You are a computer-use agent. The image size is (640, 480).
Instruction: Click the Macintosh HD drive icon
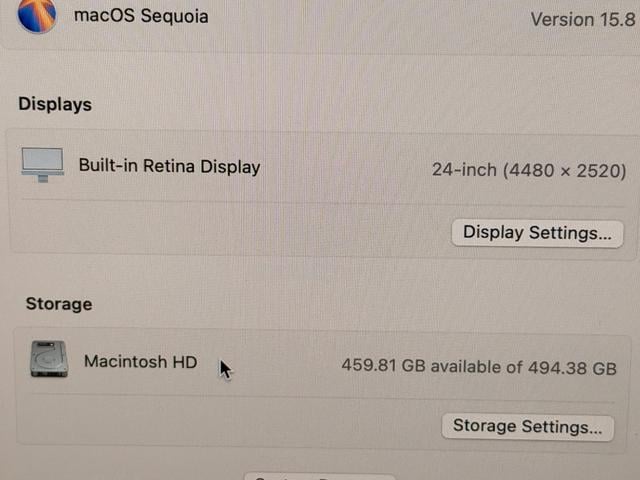[x=49, y=359]
